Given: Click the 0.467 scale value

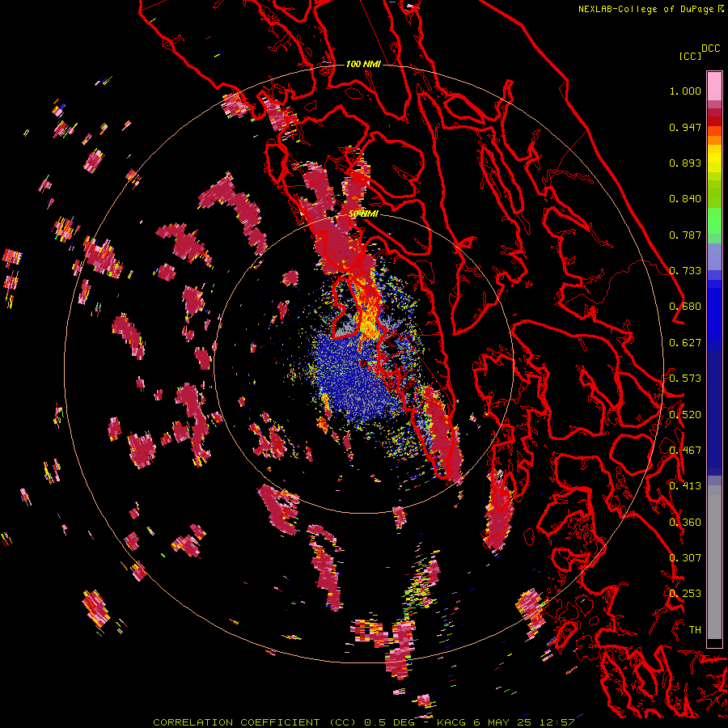Looking at the screenshot, I should [x=685, y=451].
